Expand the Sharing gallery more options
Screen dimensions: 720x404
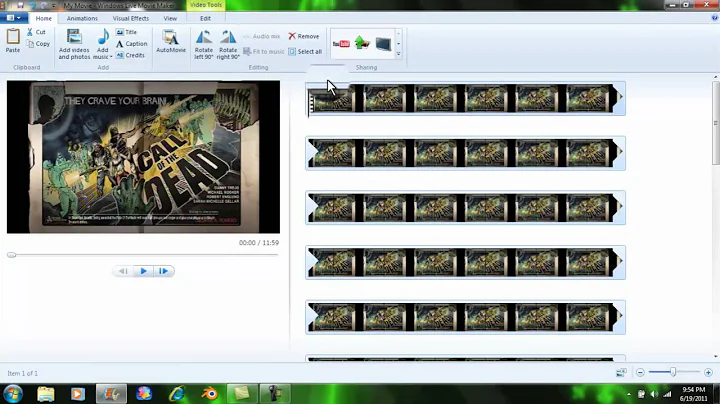pyautogui.click(x=398, y=54)
